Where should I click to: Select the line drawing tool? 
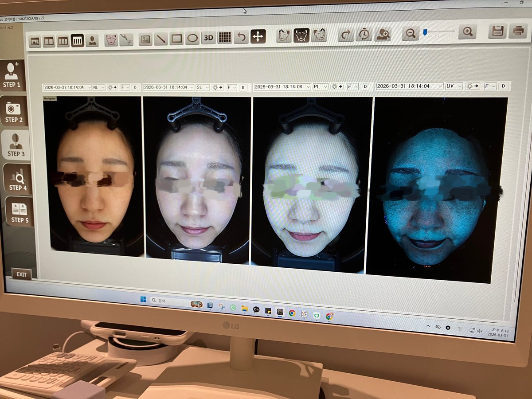pos(161,39)
